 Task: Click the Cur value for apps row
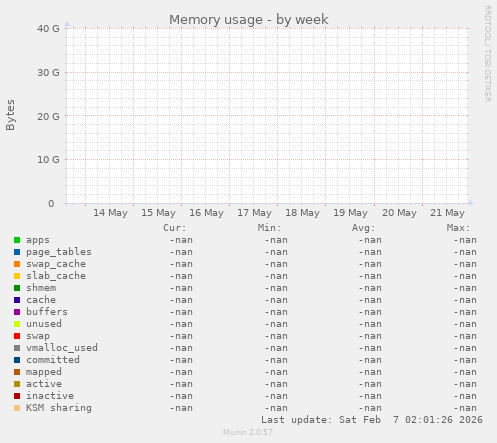pos(181,240)
